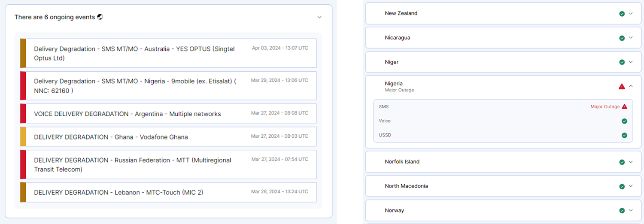The height and width of the screenshot is (224, 644).
Task: Click New Zealand's green status check icon
Action: (x=622, y=14)
